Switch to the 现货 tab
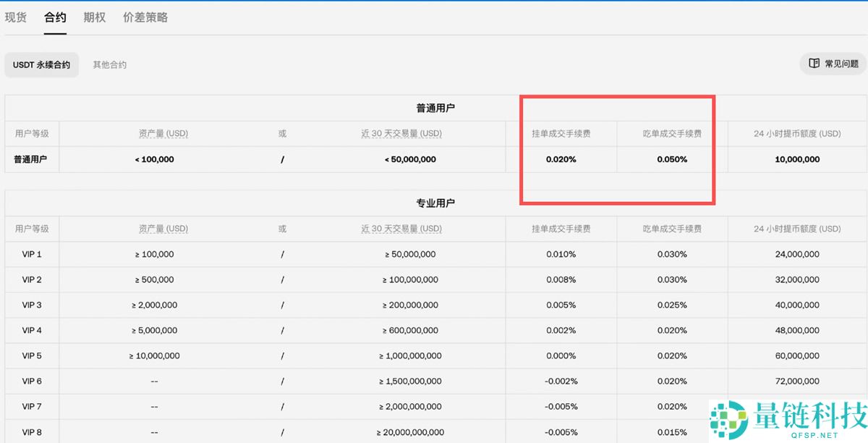This screenshot has width=868, height=443. (16, 17)
